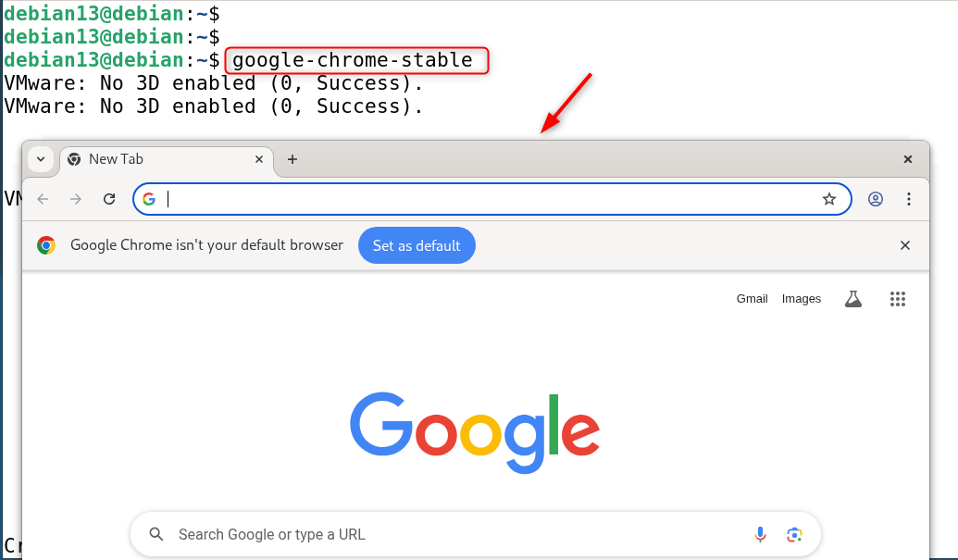The height and width of the screenshot is (560, 958).
Task: Open Search Labs flask icon
Action: click(x=853, y=299)
